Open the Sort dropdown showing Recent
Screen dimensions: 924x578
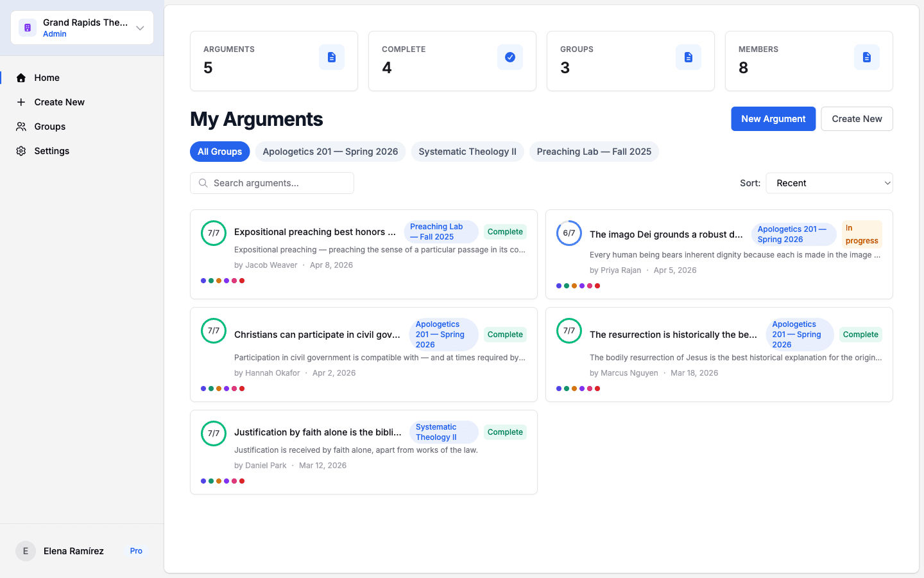pos(829,183)
